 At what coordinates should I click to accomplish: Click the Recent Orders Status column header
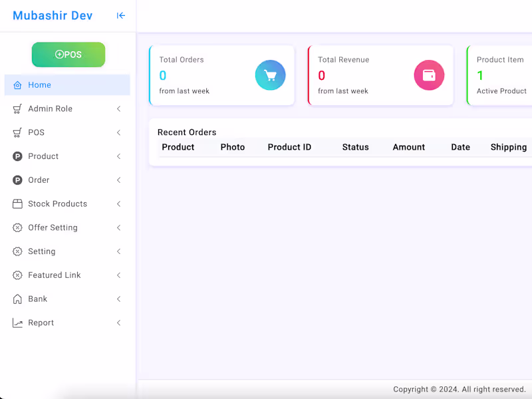pos(355,147)
